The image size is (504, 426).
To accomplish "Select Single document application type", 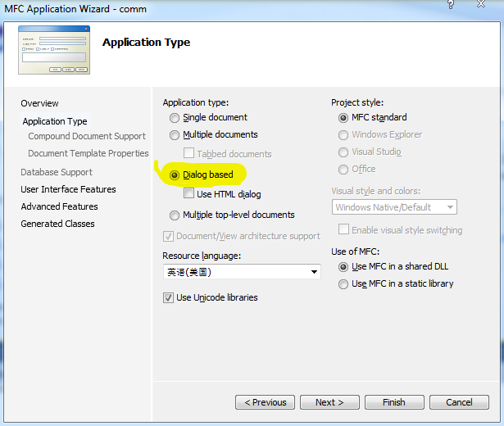I will (175, 118).
